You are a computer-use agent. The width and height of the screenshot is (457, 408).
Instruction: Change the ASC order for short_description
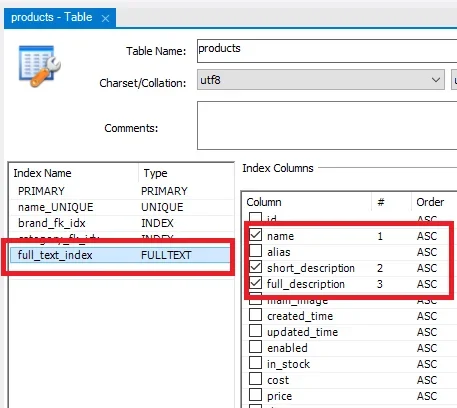pos(427,268)
